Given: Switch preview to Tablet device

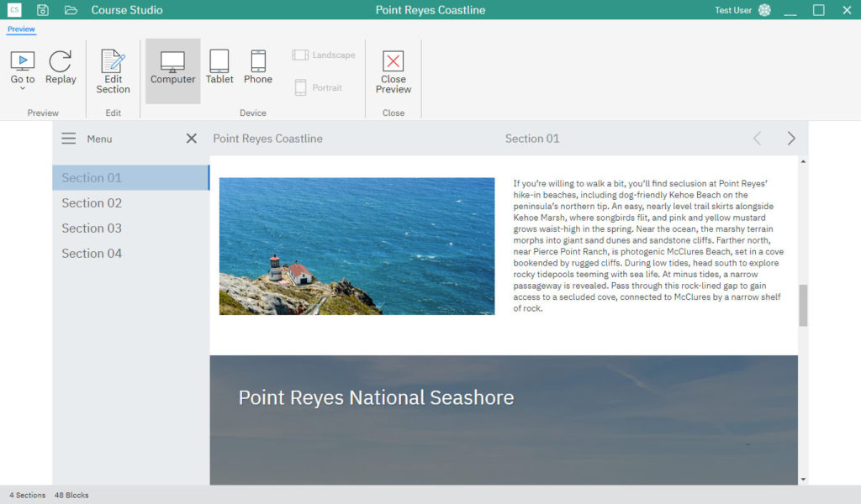Looking at the screenshot, I should tap(219, 67).
